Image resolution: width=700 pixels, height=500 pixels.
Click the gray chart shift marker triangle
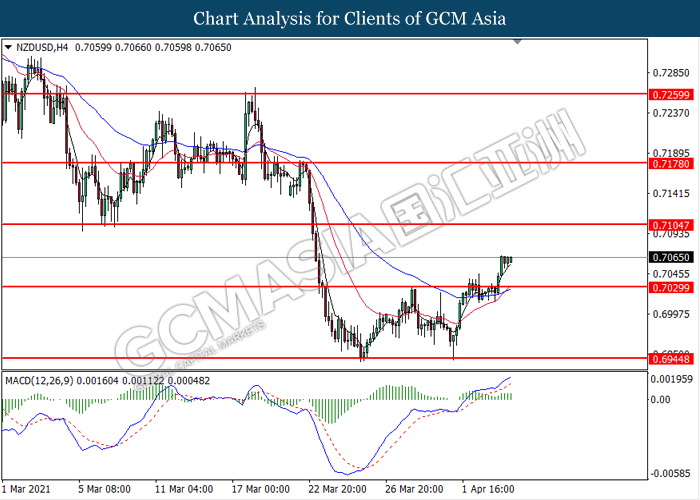coord(517,42)
